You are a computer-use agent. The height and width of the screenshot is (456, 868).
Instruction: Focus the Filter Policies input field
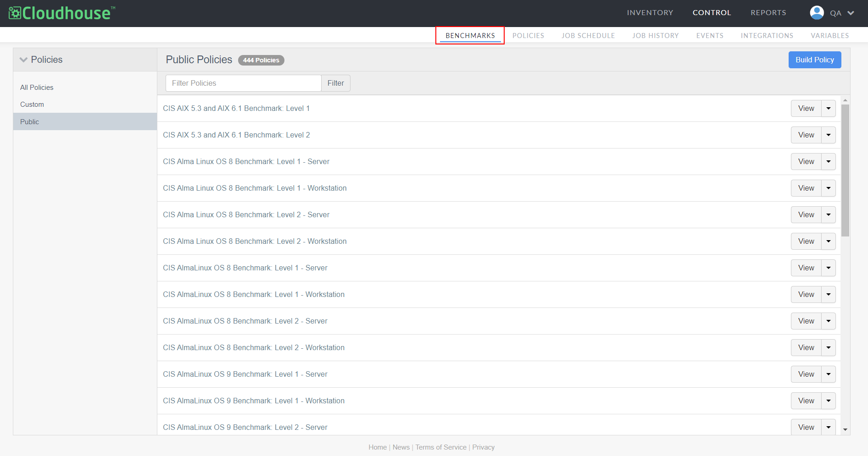pyautogui.click(x=243, y=83)
